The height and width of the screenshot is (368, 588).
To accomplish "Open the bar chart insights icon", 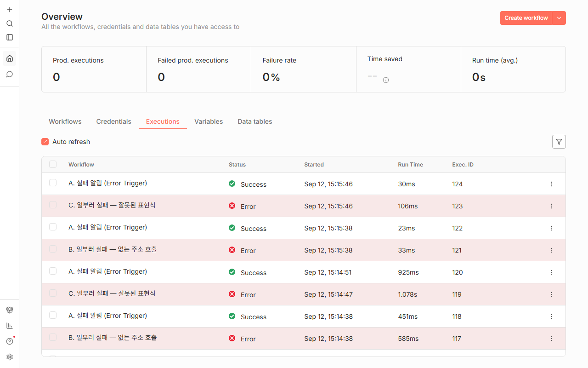I will 10,326.
